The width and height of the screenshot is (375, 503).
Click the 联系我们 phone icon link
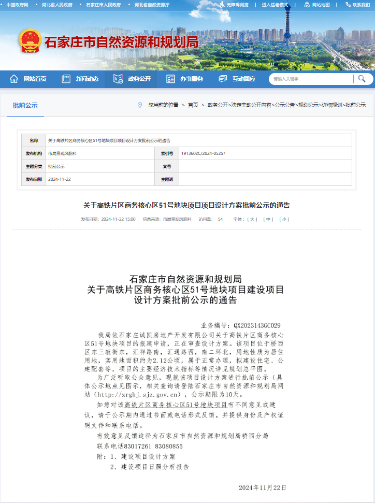pos(358,5)
